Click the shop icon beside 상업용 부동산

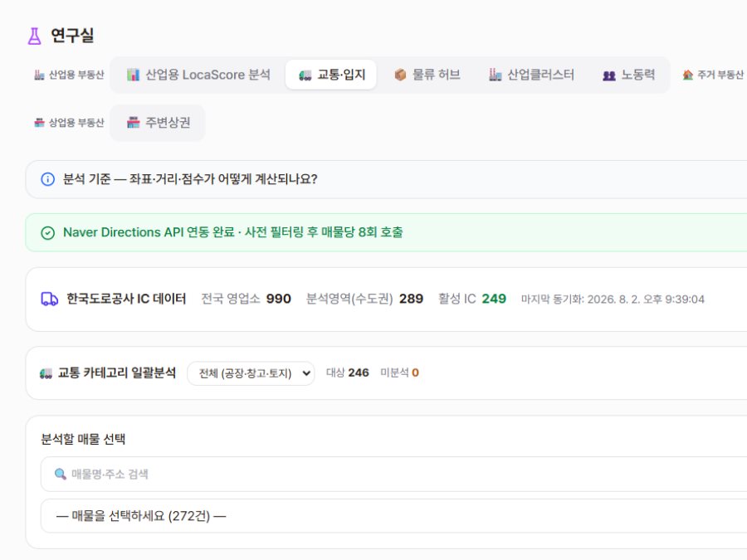coord(39,123)
